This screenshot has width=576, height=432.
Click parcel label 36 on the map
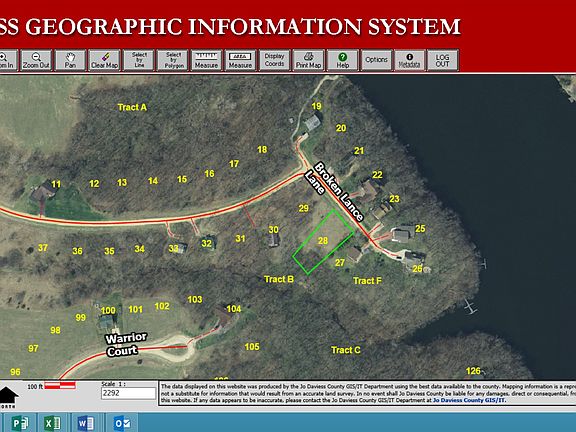point(77,251)
